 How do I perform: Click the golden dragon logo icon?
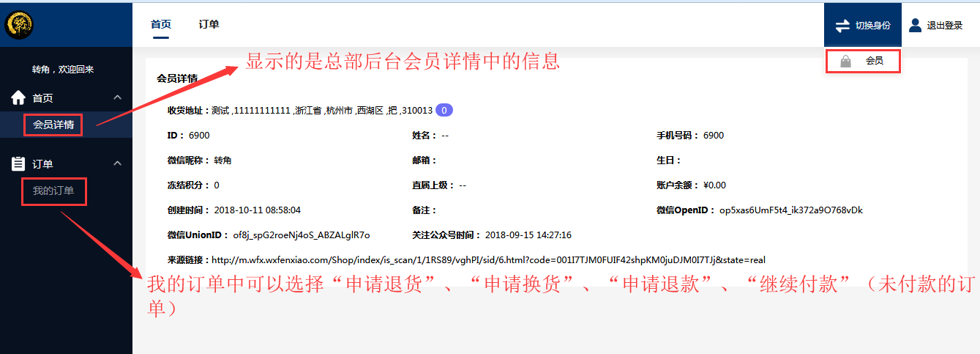click(18, 25)
